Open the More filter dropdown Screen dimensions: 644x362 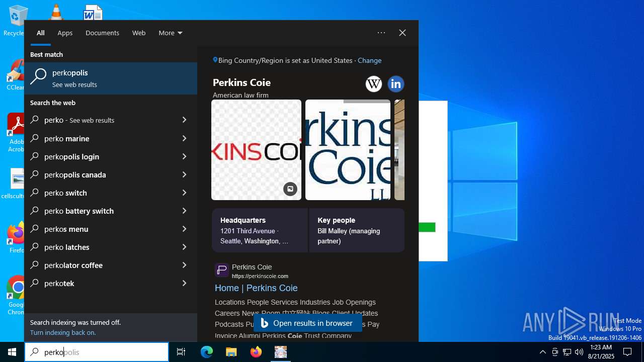coord(171,33)
